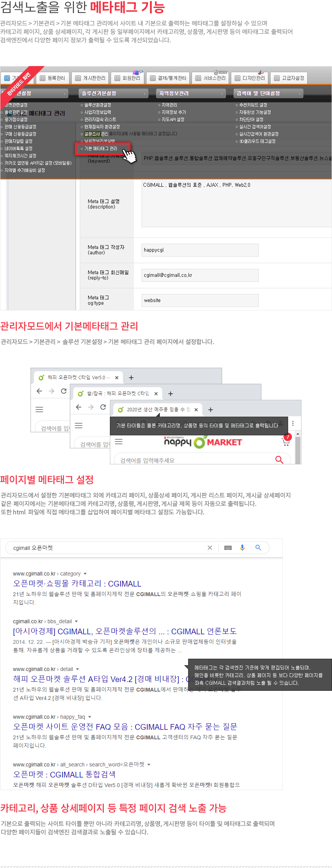Expand the 검색어 및 단어설정 menu header
The image size is (332, 868).
pyautogui.click(x=268, y=93)
